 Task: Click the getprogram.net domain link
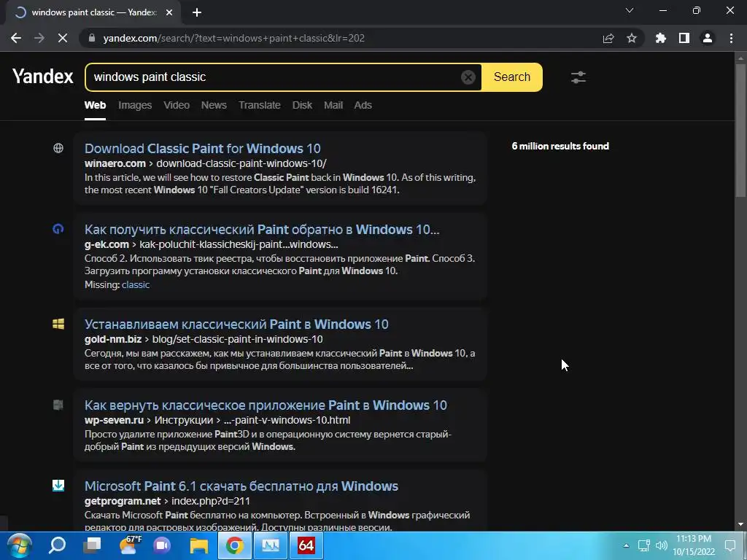coord(123,501)
